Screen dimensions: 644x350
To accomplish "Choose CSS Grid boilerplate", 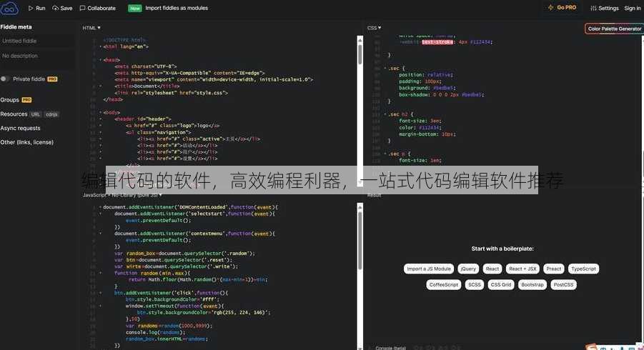I will (x=501, y=285).
